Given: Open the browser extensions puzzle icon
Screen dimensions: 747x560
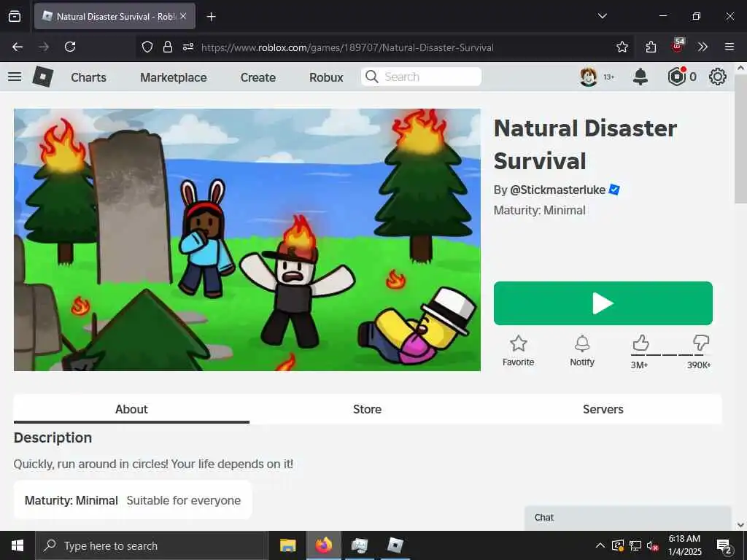Looking at the screenshot, I should point(651,47).
